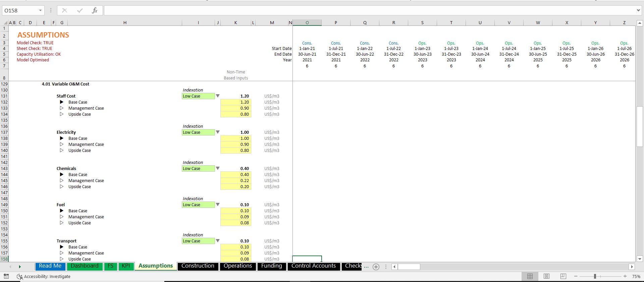Viewport: 644px width, 282px height.
Task: Click horizontal scrollbar left arrow
Action: (394, 267)
